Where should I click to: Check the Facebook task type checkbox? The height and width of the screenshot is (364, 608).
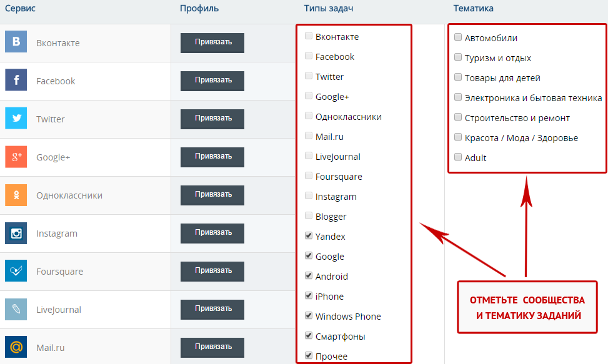click(x=309, y=56)
